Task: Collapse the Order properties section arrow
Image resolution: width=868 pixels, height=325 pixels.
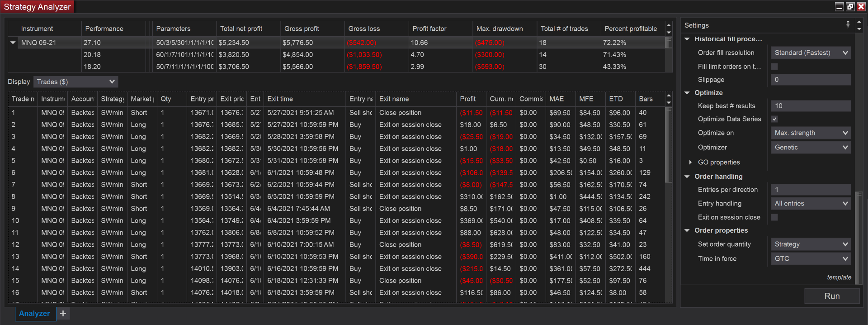Action: 687,230
